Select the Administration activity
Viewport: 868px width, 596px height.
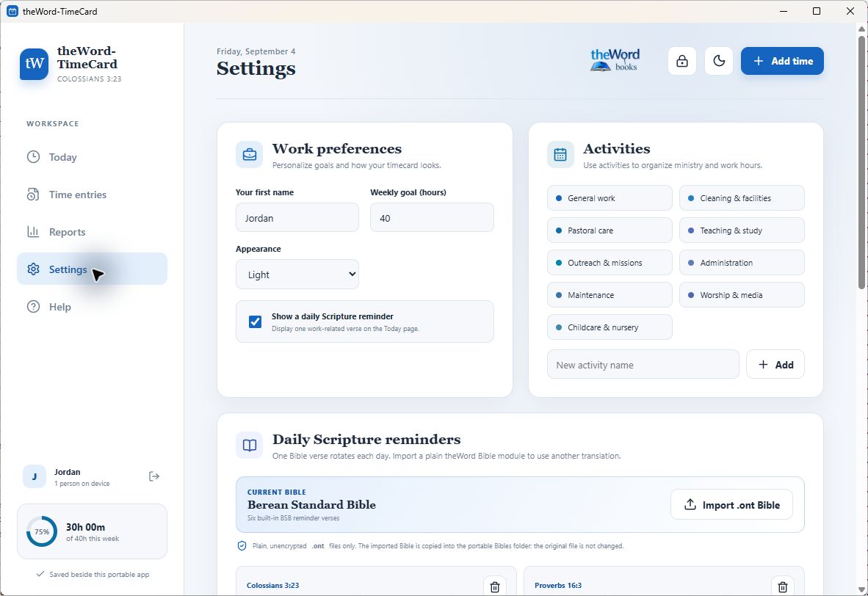(x=742, y=263)
